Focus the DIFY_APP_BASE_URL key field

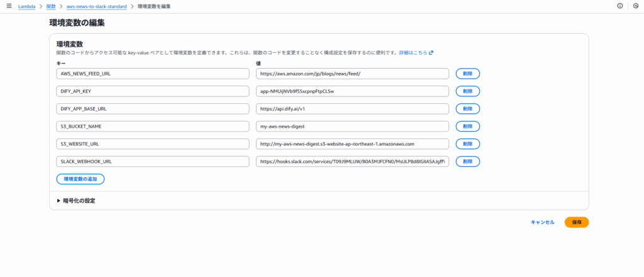[x=153, y=109]
